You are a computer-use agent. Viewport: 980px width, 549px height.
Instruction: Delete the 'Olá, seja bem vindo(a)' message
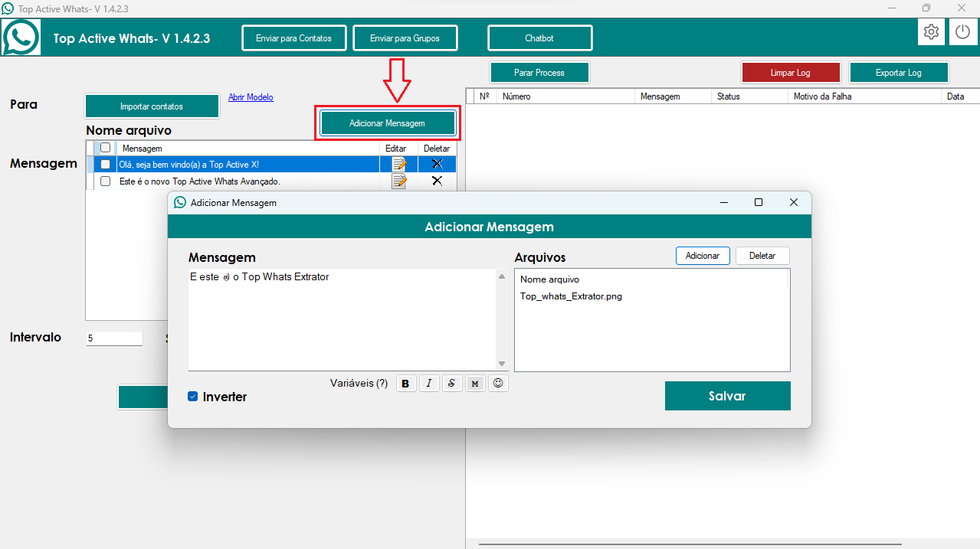tap(437, 164)
